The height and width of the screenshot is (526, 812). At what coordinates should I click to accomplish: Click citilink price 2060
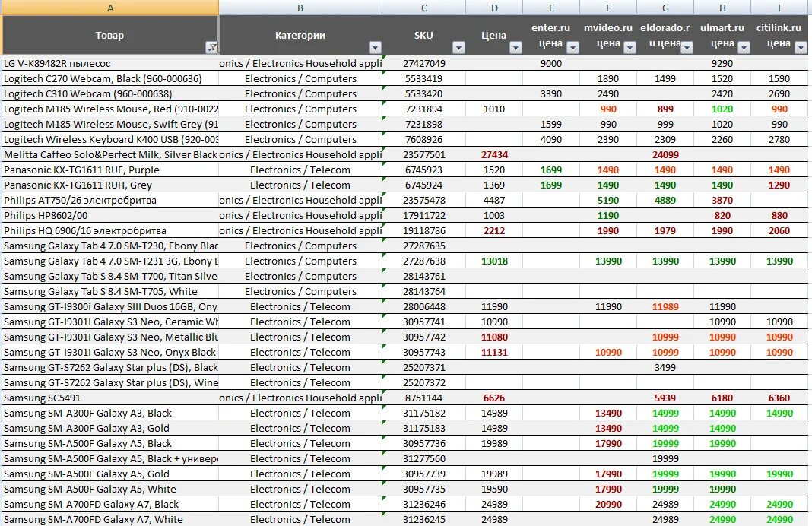pyautogui.click(x=779, y=230)
